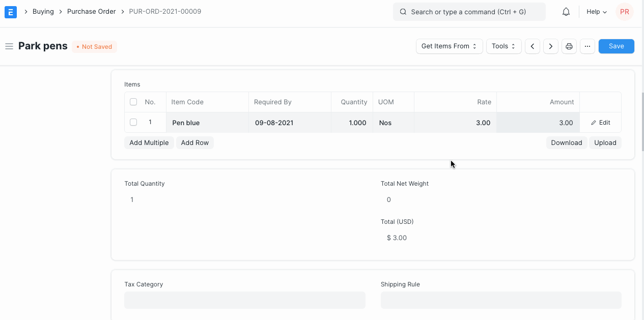Click the ERPNext logo icon
This screenshot has height=320, width=644.
10,11
